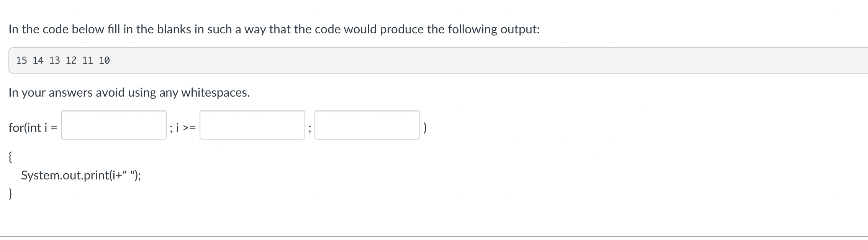The height and width of the screenshot is (240, 868).
Task: Select the text 15 14 13 12 11 10
Action: (x=62, y=60)
